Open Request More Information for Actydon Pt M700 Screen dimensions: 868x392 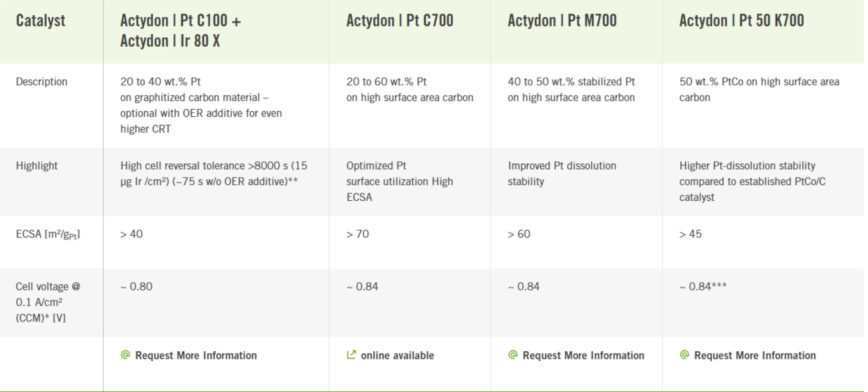pyautogui.click(x=583, y=355)
